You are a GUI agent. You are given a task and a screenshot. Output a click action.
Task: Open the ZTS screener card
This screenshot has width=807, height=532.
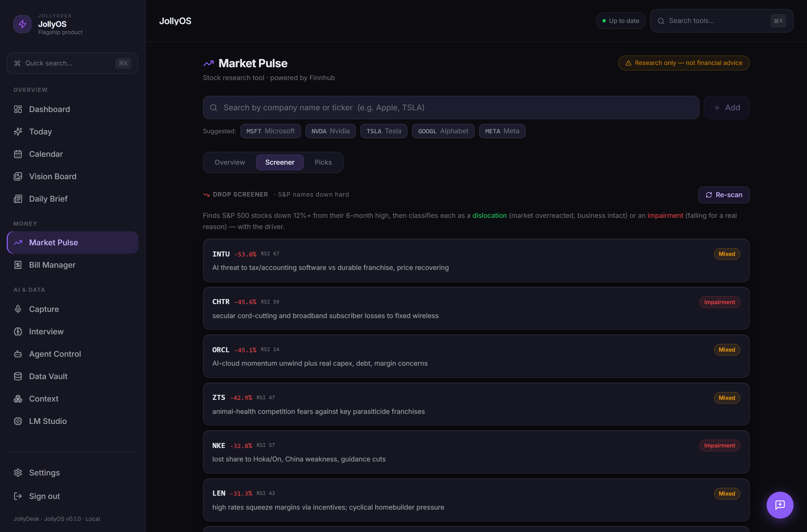tap(476, 404)
